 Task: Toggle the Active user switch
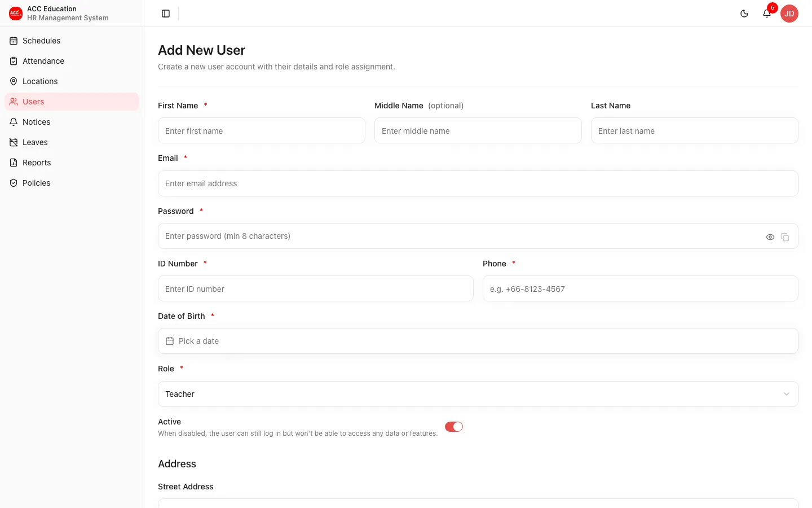[454, 427]
